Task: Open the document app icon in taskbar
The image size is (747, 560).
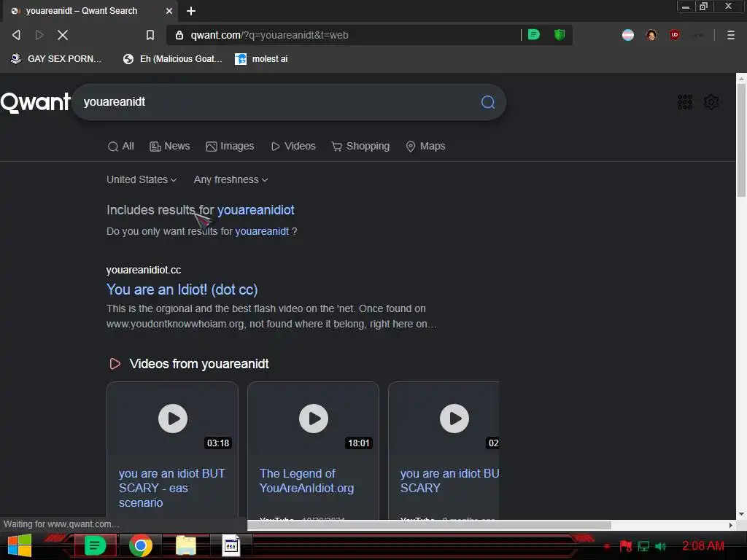Action: pos(231,545)
